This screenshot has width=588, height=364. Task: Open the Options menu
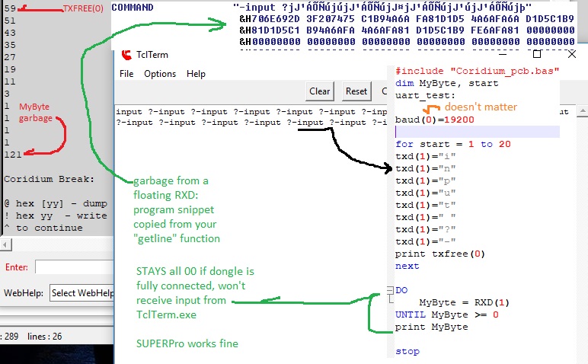click(160, 74)
